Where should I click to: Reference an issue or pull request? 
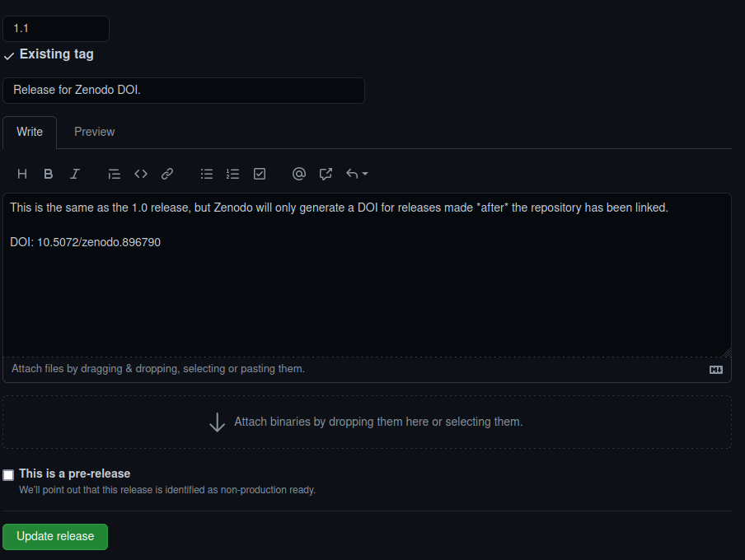(326, 174)
